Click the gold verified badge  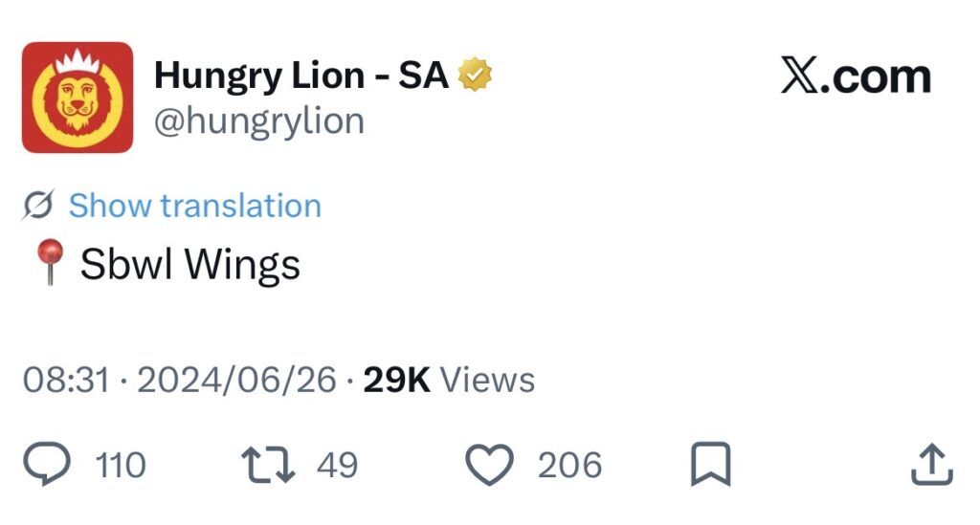pyautogui.click(x=477, y=75)
